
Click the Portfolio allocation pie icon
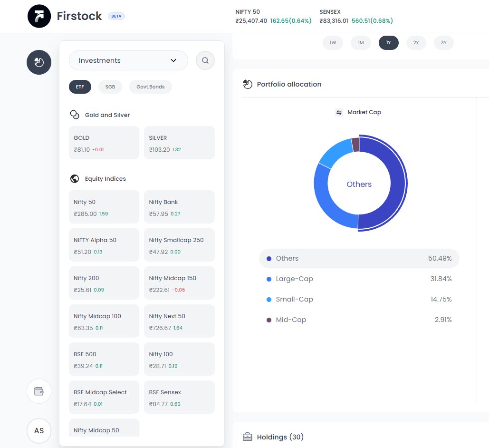coord(248,84)
